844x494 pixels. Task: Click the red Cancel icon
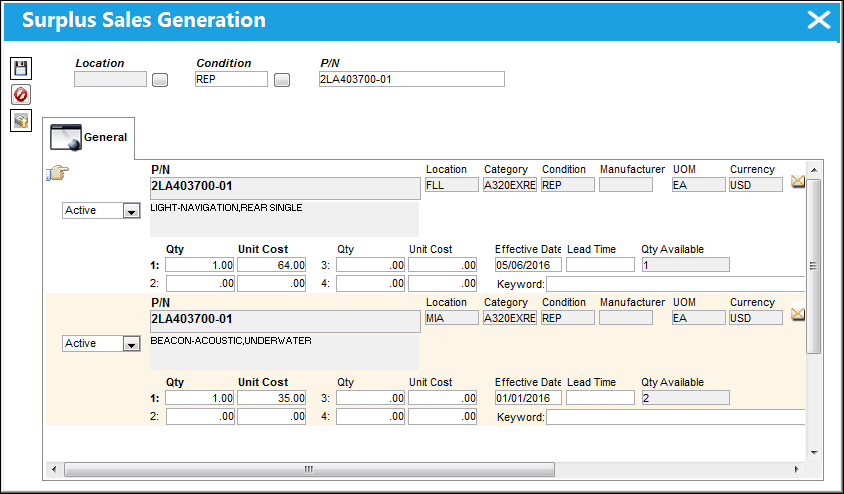tap(21, 95)
